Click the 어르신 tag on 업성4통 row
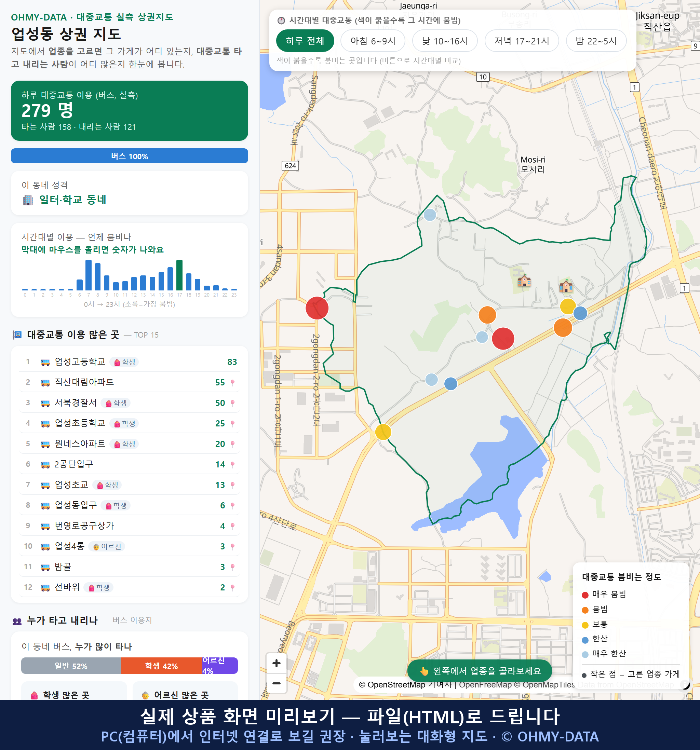 [x=107, y=547]
